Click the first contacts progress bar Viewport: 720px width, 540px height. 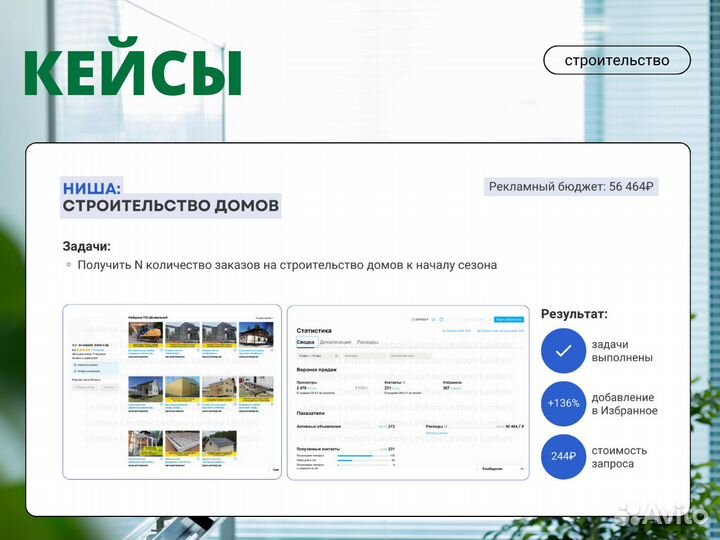click(x=363, y=456)
